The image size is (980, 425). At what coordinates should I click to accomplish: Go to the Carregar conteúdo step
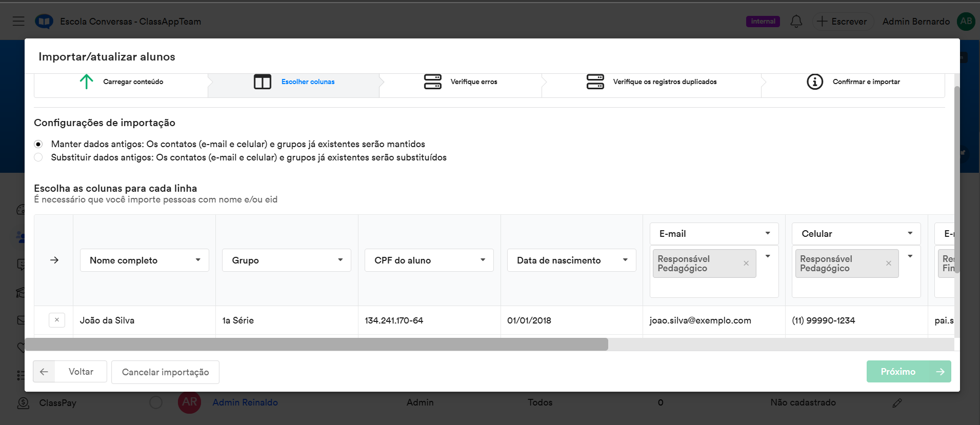(122, 82)
